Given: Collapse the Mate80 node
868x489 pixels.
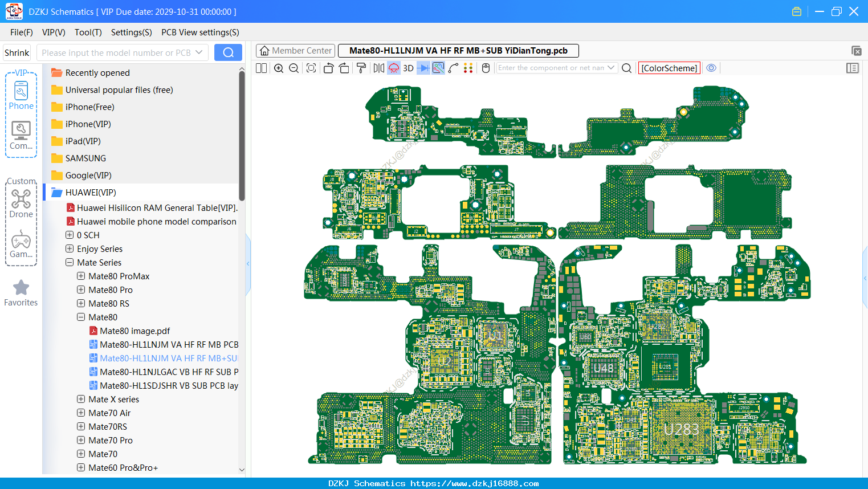Looking at the screenshot, I should tap(81, 317).
